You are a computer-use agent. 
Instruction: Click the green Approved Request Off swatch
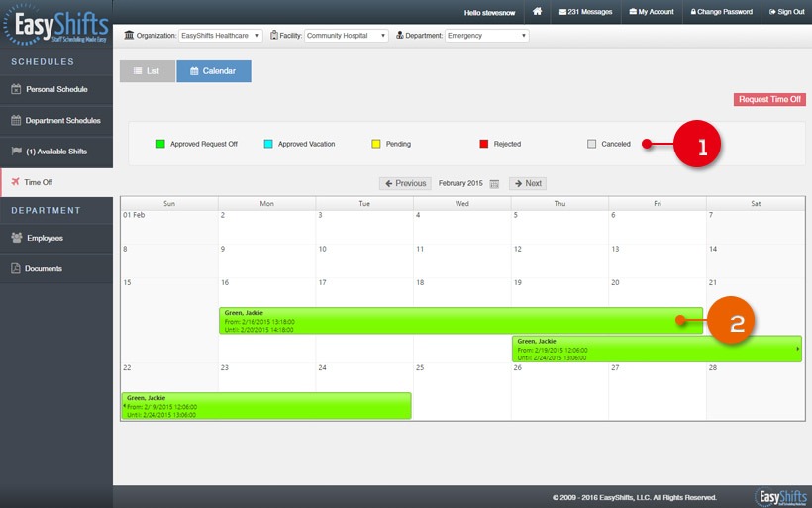(160, 144)
